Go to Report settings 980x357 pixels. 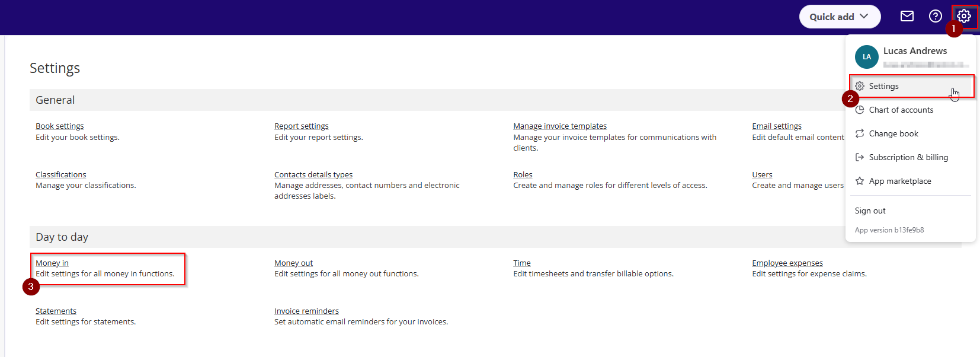click(x=302, y=126)
